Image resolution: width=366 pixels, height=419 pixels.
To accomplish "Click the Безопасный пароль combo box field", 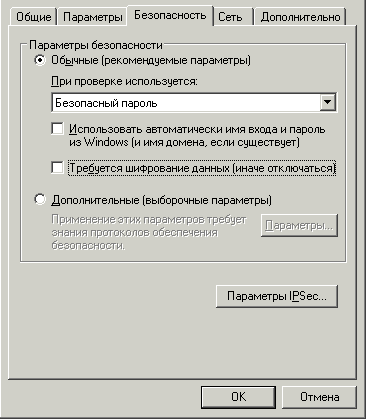I will coord(194,103).
